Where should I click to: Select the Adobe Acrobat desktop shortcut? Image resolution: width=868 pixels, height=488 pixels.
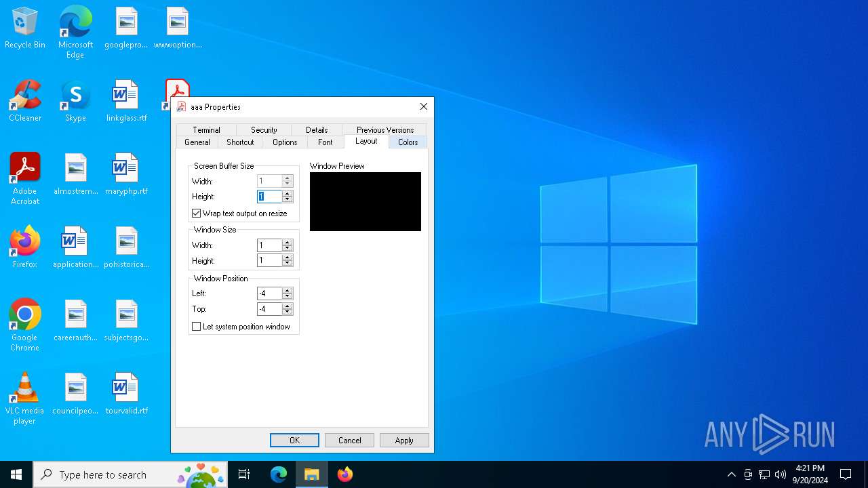tap(25, 179)
